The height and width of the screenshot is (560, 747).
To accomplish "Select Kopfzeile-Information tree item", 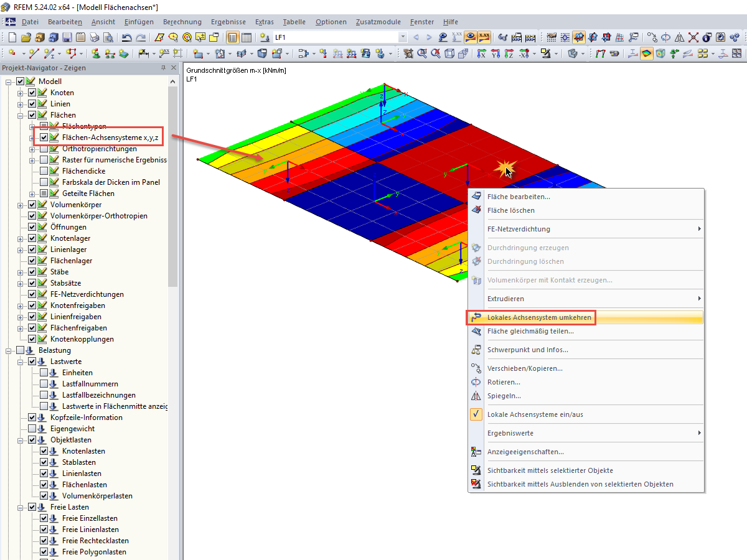I will pyautogui.click(x=87, y=418).
